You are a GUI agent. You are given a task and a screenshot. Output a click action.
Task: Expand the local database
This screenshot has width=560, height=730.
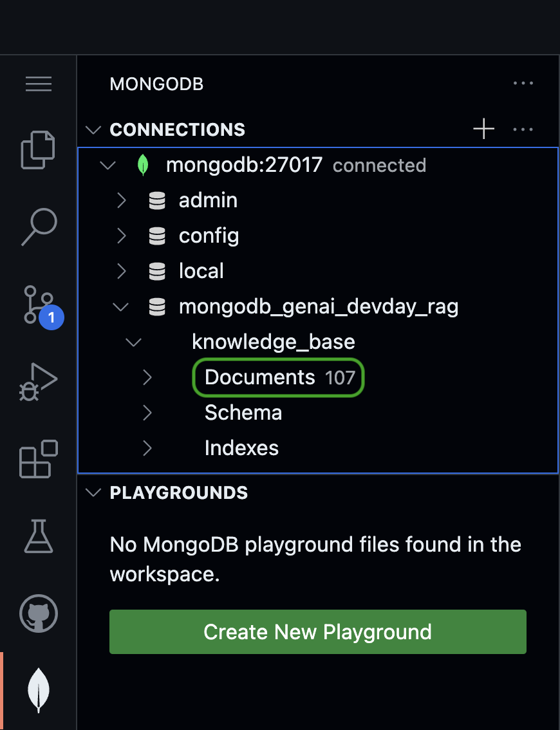click(x=122, y=272)
